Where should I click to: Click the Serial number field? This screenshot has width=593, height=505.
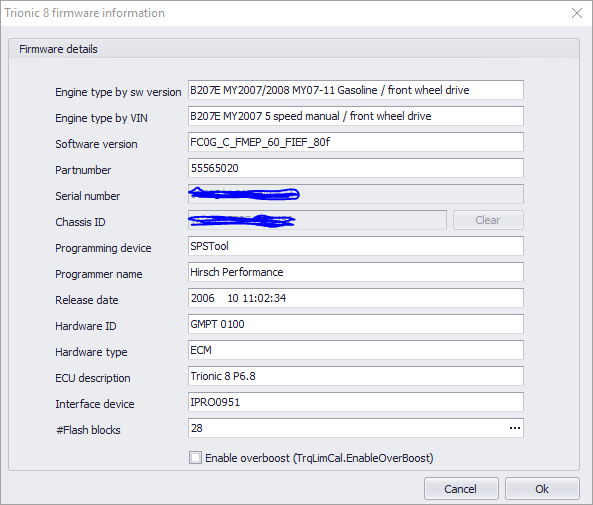click(355, 194)
